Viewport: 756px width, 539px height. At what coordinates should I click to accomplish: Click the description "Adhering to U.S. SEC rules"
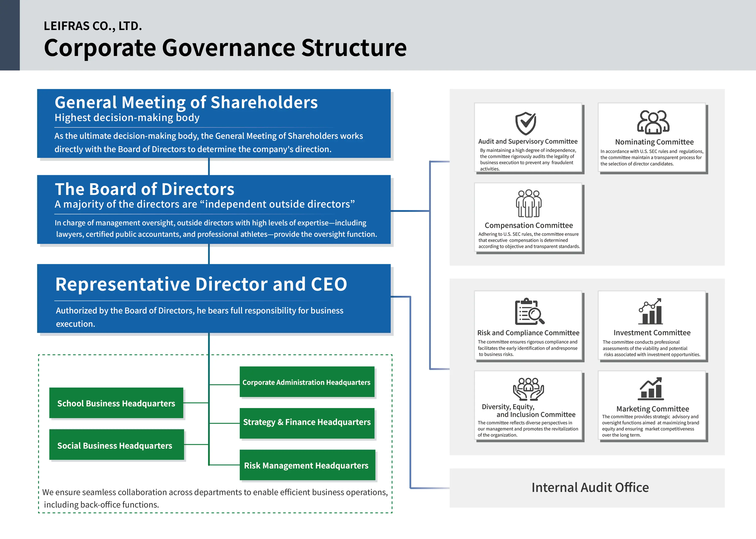(529, 240)
